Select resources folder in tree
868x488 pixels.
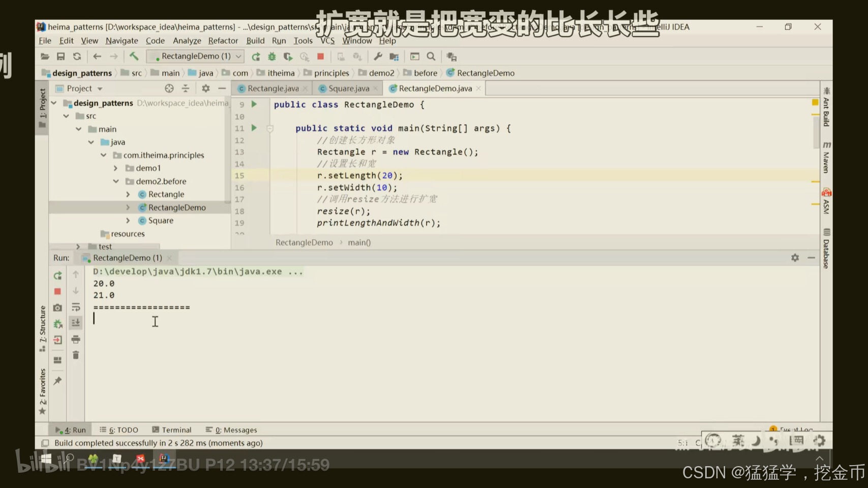tap(128, 234)
